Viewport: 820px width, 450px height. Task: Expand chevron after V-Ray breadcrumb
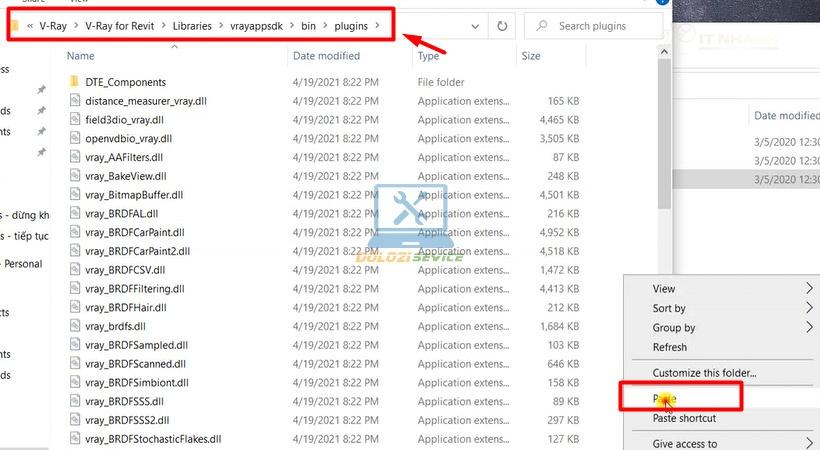76,26
